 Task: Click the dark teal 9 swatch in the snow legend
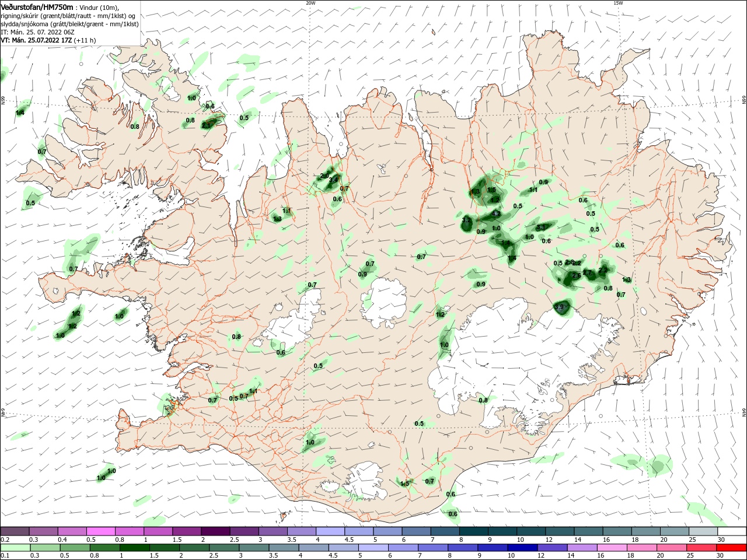pyautogui.click(x=502, y=531)
